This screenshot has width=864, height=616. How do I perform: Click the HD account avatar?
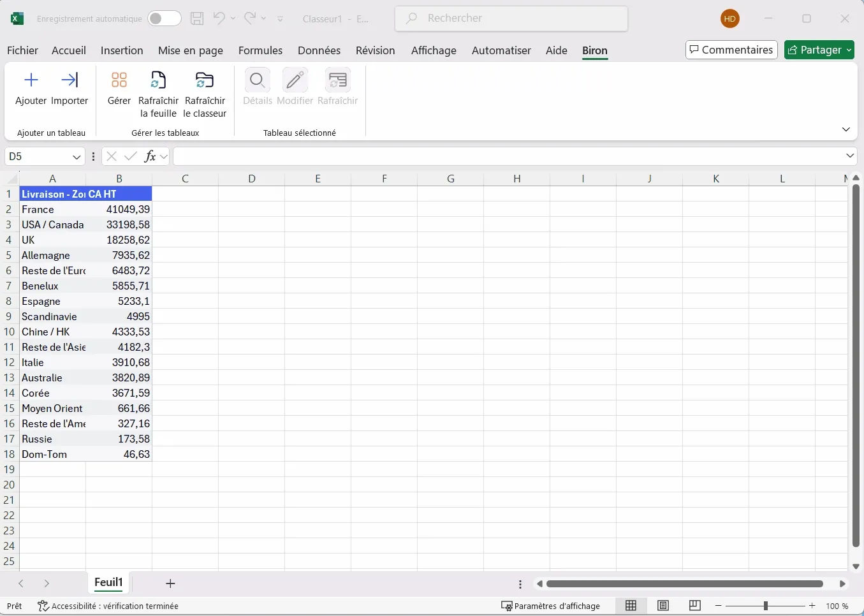[x=730, y=18]
